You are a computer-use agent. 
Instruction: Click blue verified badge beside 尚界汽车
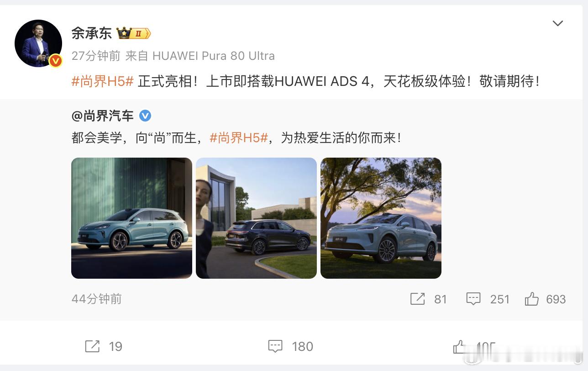click(x=145, y=116)
